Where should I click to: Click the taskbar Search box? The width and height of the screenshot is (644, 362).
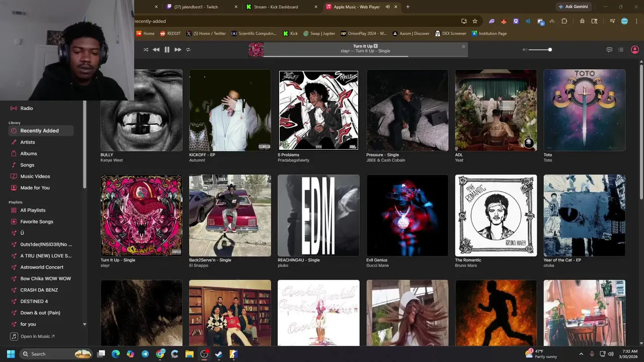(x=56, y=354)
